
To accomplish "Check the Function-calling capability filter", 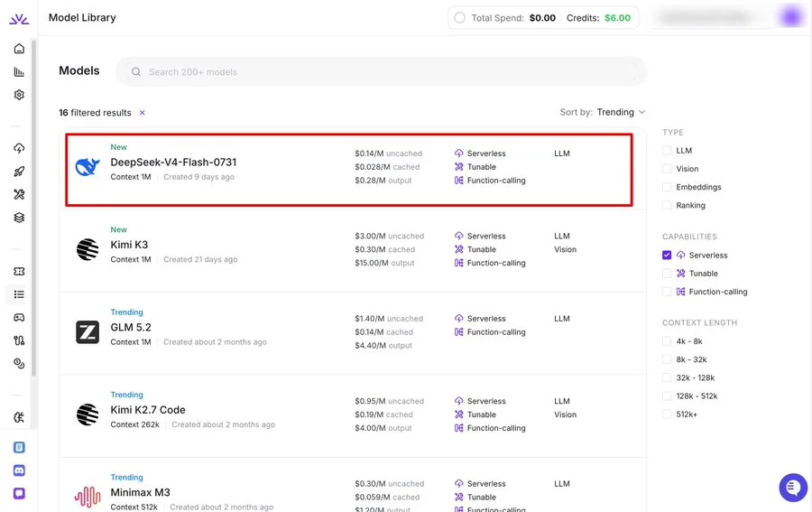I will 667,292.
